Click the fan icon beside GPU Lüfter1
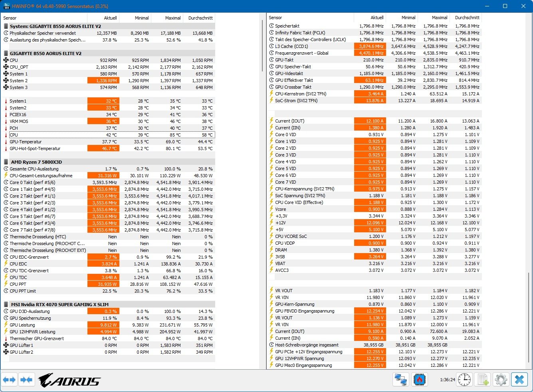The image size is (533, 392). [x=6, y=345]
